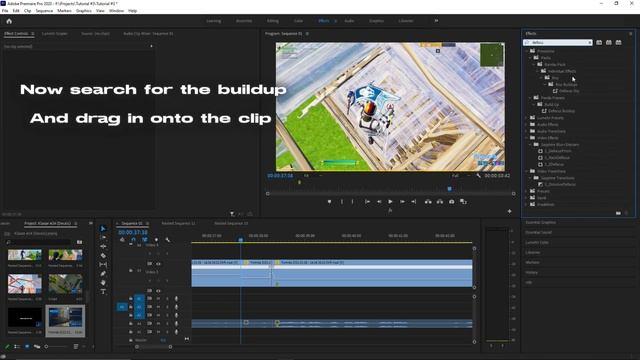This screenshot has width=640, height=360.
Task: Toggle A1 track lock
Action: (131, 298)
